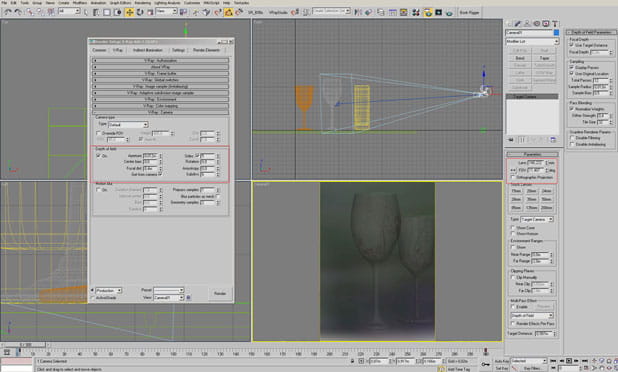Click the pin stack icon below modifier stack
The height and width of the screenshot is (372, 618).
pos(511,140)
